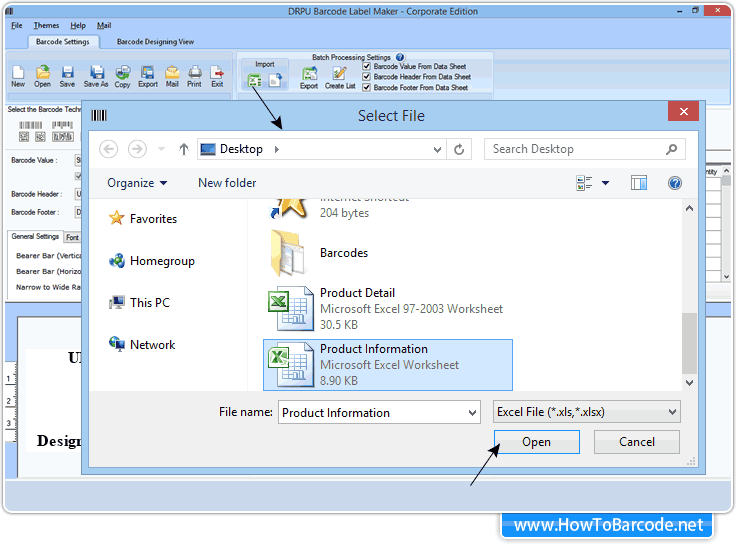
Task: Uncheck Barcode Footer From Data Sheet
Action: click(x=367, y=87)
